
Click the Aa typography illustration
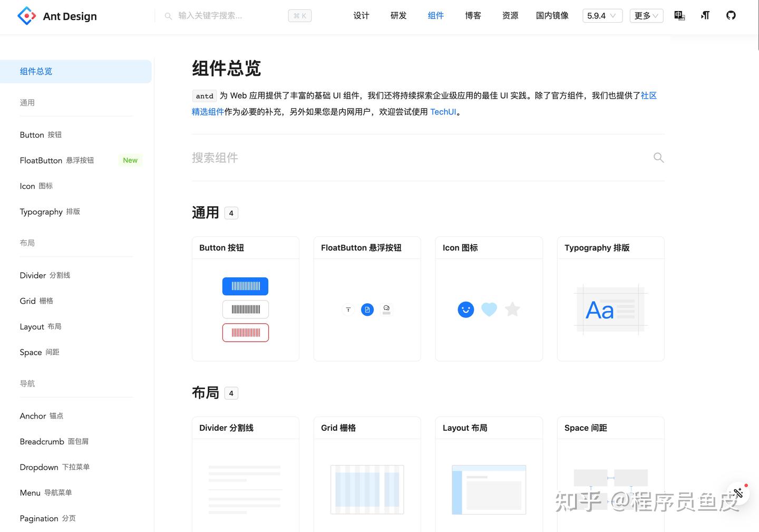pos(611,310)
